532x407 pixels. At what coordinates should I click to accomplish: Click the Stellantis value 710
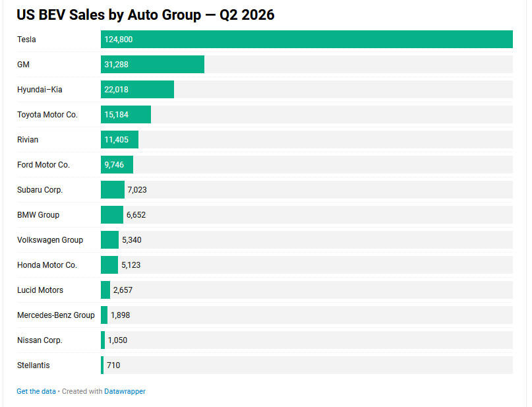(113, 365)
